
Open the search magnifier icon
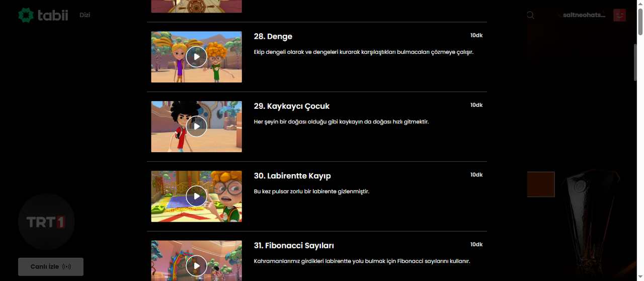coord(530,15)
